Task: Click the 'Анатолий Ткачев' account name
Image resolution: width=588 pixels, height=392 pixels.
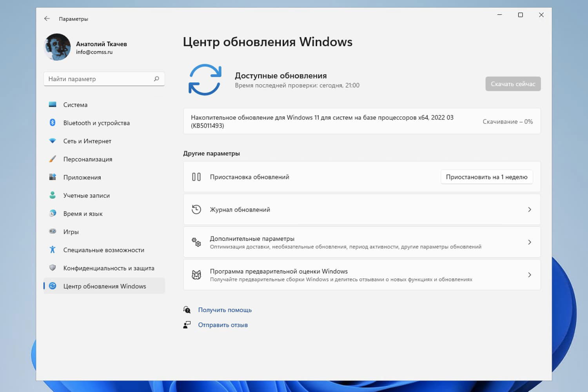Action: click(x=102, y=44)
